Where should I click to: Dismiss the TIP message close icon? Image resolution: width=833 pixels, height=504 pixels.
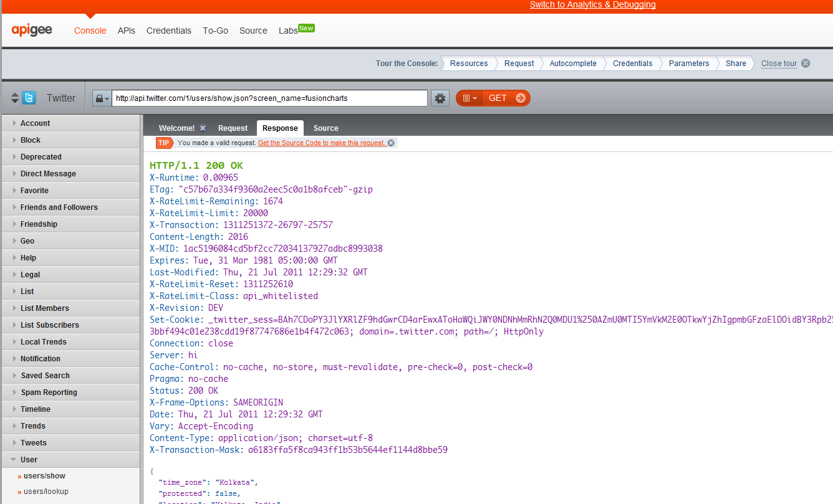(x=391, y=143)
